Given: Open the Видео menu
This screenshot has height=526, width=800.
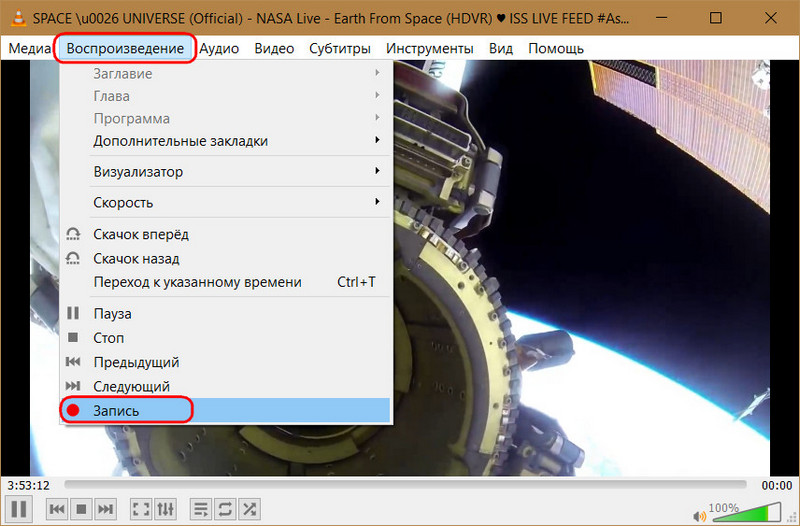Looking at the screenshot, I should 274,48.
